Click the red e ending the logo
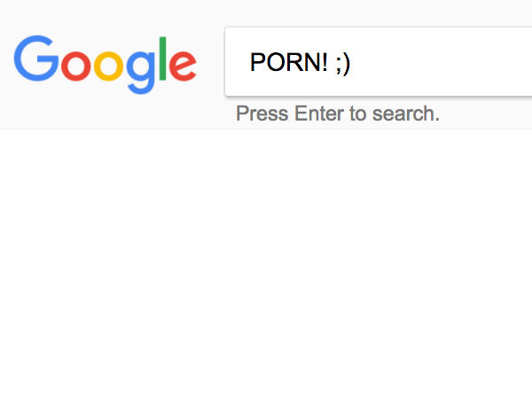The width and height of the screenshot is (532, 399). point(183,66)
